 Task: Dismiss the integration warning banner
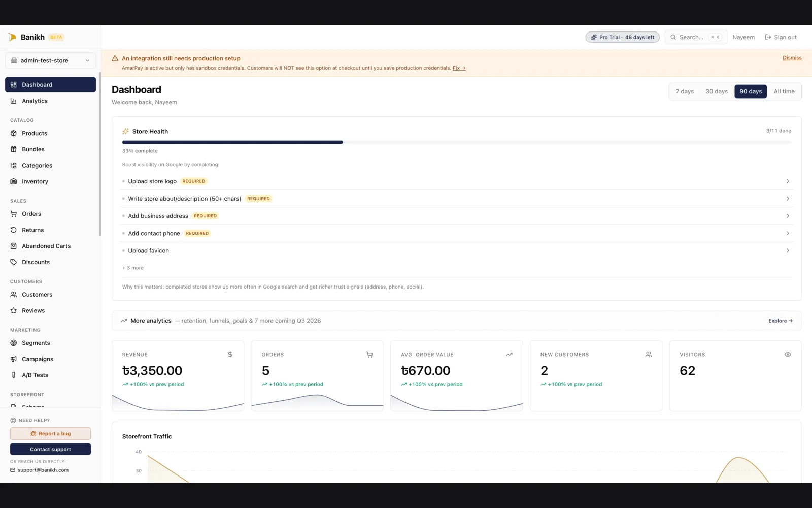pos(792,58)
